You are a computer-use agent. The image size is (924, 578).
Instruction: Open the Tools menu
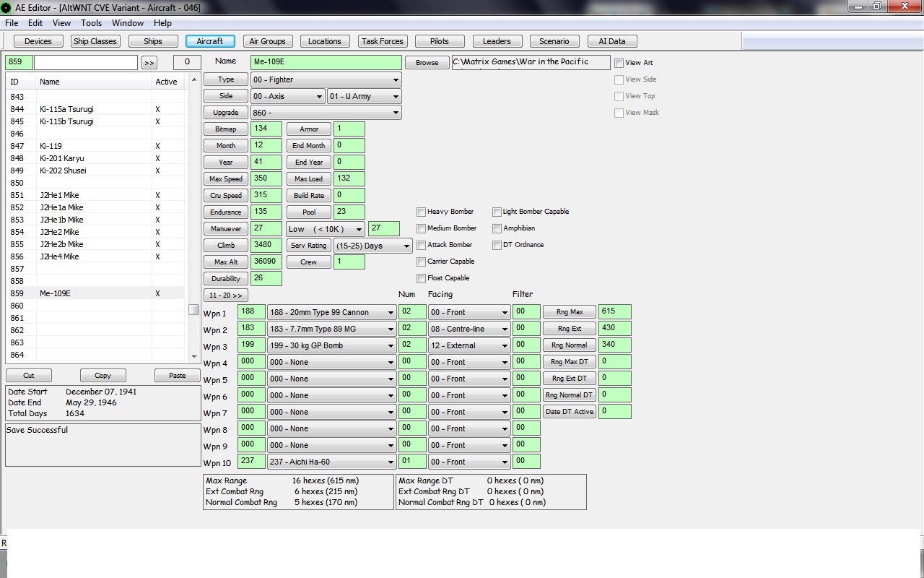click(91, 23)
